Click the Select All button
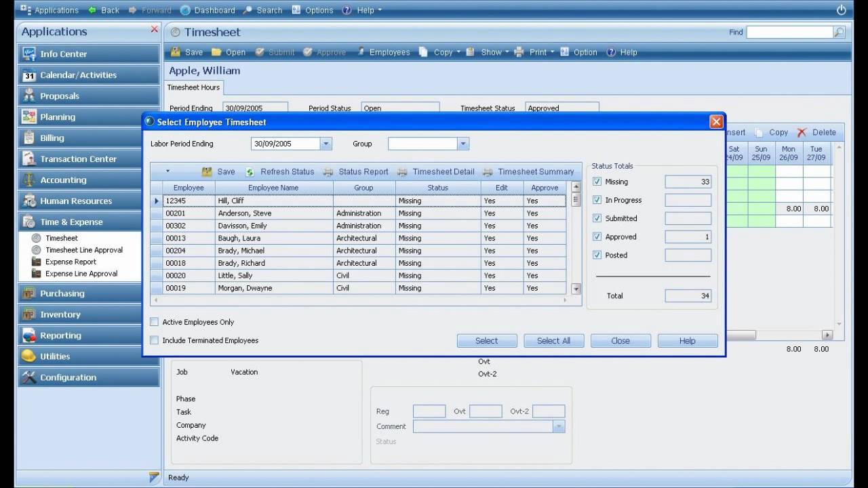The width and height of the screenshot is (868, 488). 553,341
